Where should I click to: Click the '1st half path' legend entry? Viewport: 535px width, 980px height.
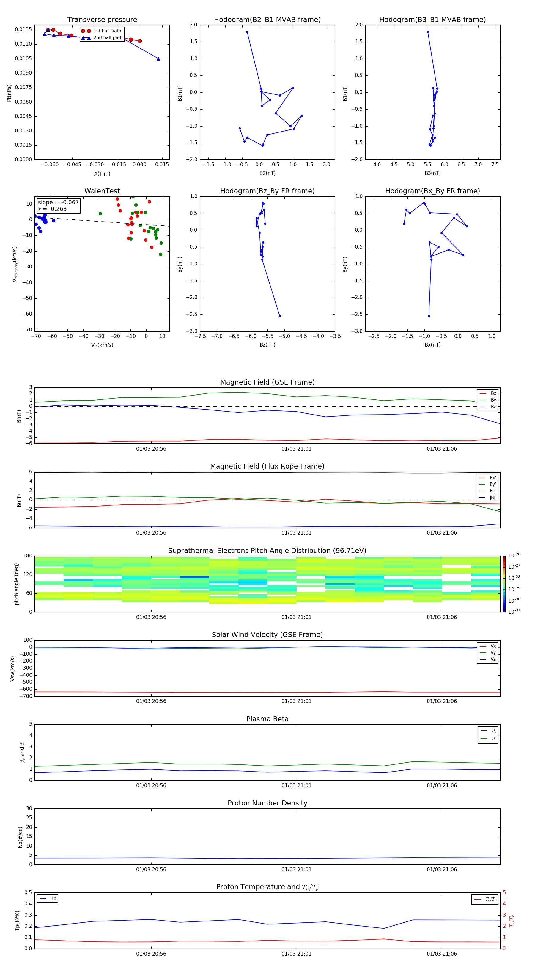pos(102,31)
